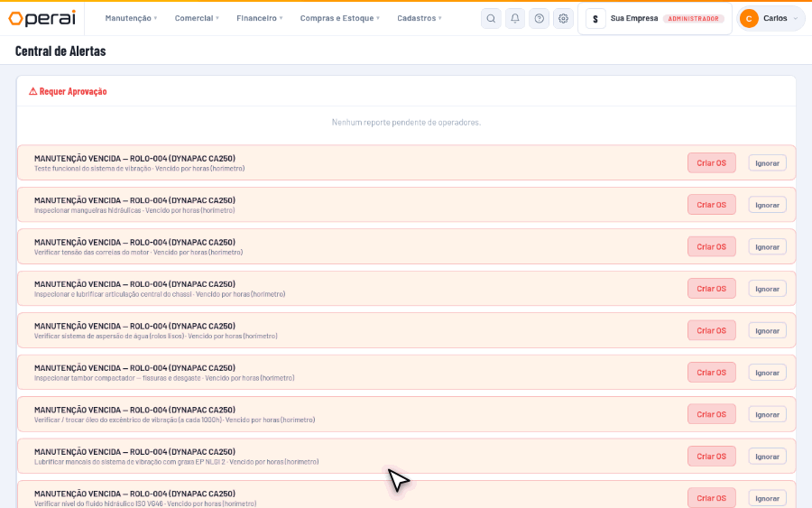Criar OS for lubrificar mancais com graxa
The height and width of the screenshot is (508, 812).
point(712,457)
